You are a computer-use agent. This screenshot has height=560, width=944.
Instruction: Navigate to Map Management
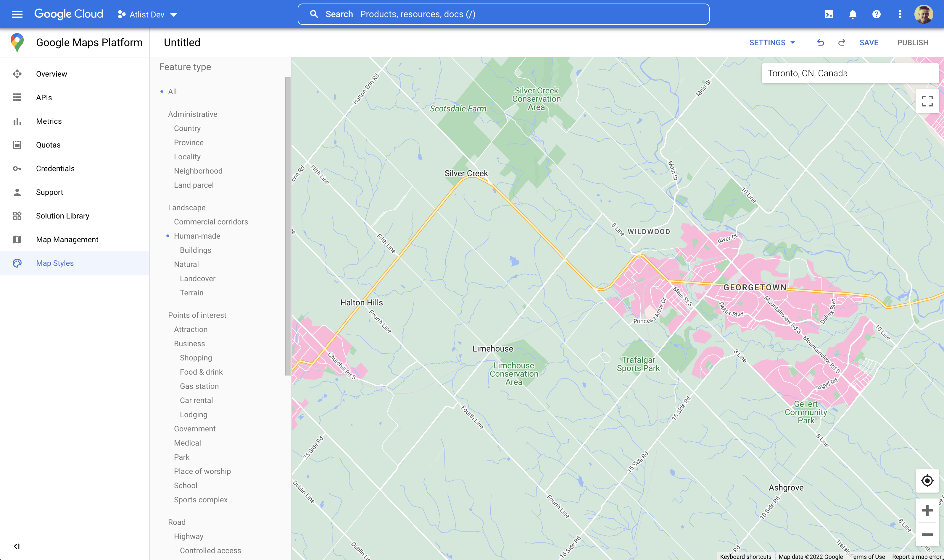click(67, 239)
